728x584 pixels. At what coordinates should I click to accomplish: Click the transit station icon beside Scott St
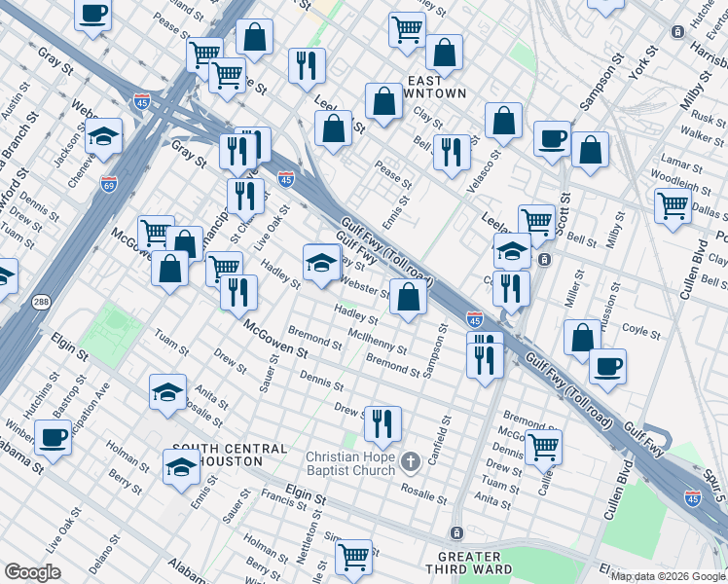coord(545,259)
